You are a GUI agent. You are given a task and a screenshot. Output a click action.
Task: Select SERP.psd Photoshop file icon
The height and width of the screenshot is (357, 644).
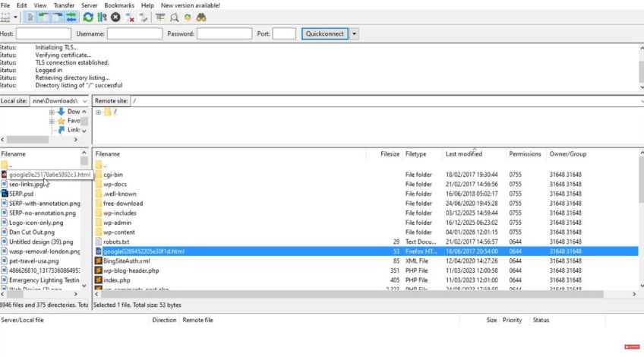click(x=5, y=194)
